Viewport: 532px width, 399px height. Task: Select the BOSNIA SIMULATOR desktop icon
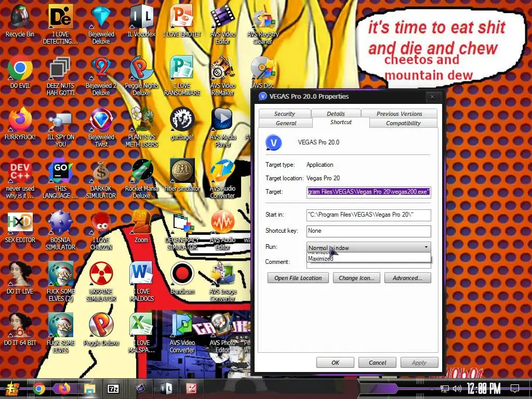pyautogui.click(x=60, y=230)
